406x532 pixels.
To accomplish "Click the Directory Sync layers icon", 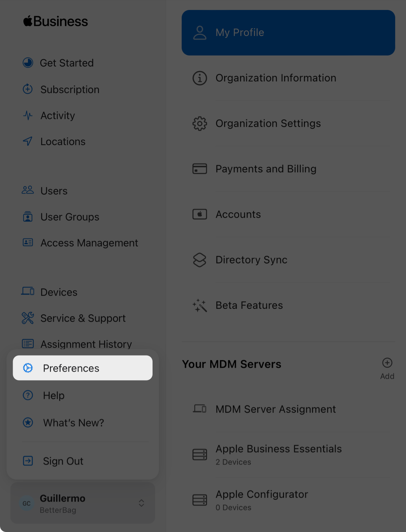I will [200, 260].
